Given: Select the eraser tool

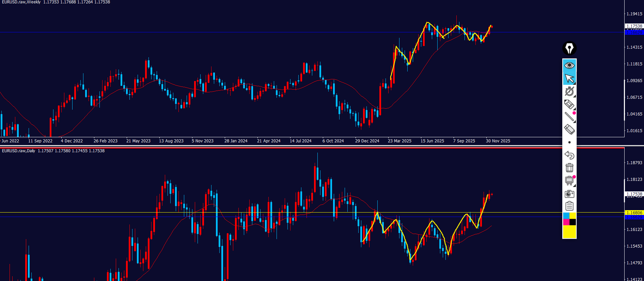Looking at the screenshot, I should [x=569, y=129].
